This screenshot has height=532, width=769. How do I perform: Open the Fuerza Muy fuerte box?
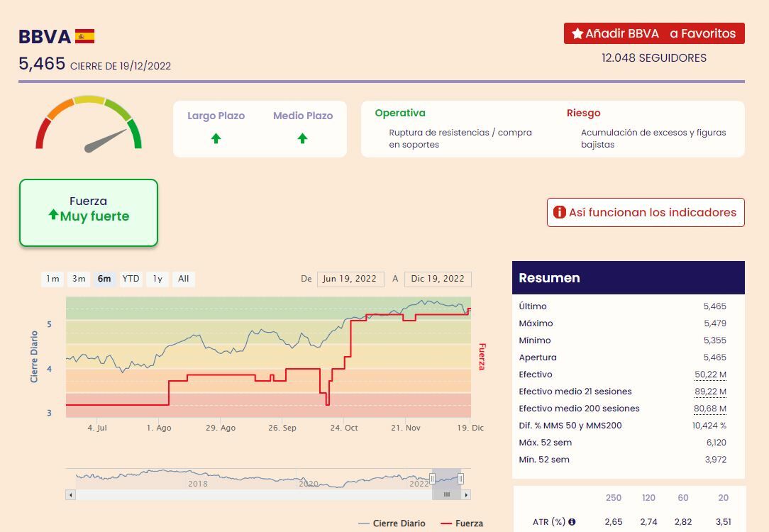[89, 213]
